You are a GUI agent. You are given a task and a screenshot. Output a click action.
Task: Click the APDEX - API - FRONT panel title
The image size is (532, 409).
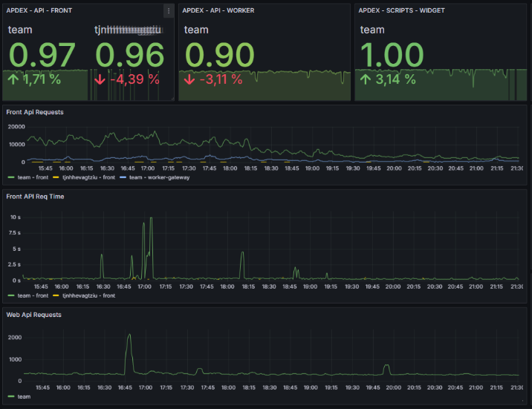tap(39, 10)
